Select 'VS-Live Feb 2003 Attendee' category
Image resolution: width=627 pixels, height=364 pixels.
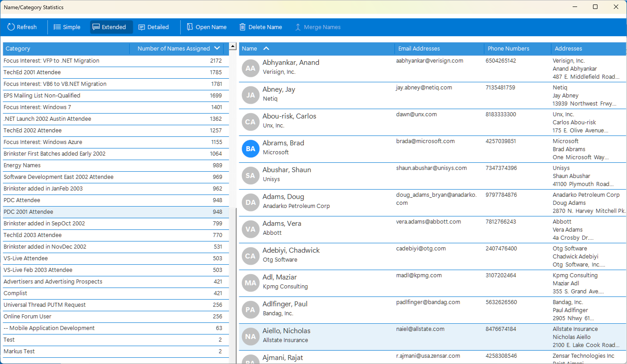point(116,270)
